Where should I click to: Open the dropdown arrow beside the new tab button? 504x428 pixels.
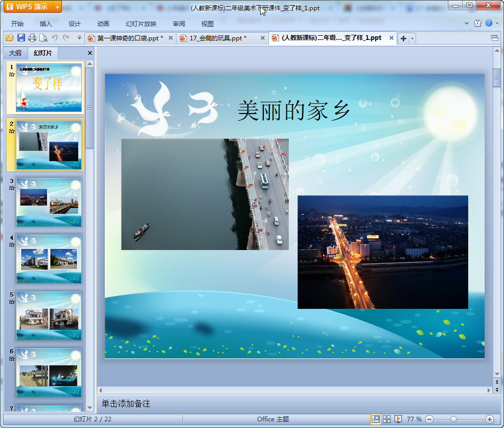pos(413,38)
